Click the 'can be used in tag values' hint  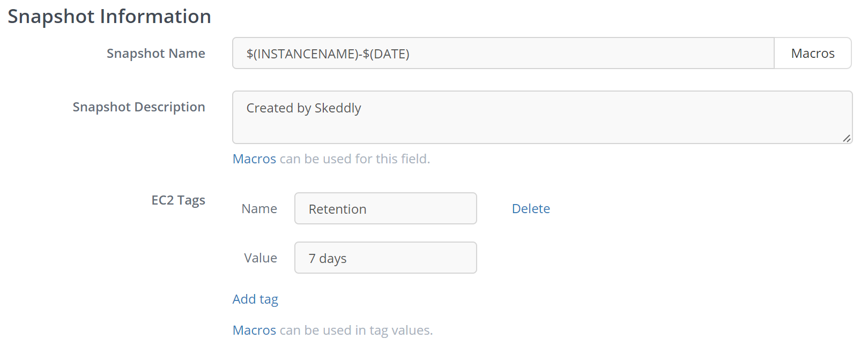pos(356,330)
